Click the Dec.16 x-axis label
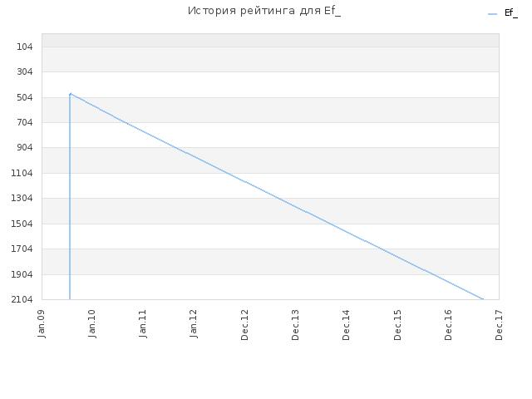This screenshot has height=399, width=532. click(x=448, y=325)
